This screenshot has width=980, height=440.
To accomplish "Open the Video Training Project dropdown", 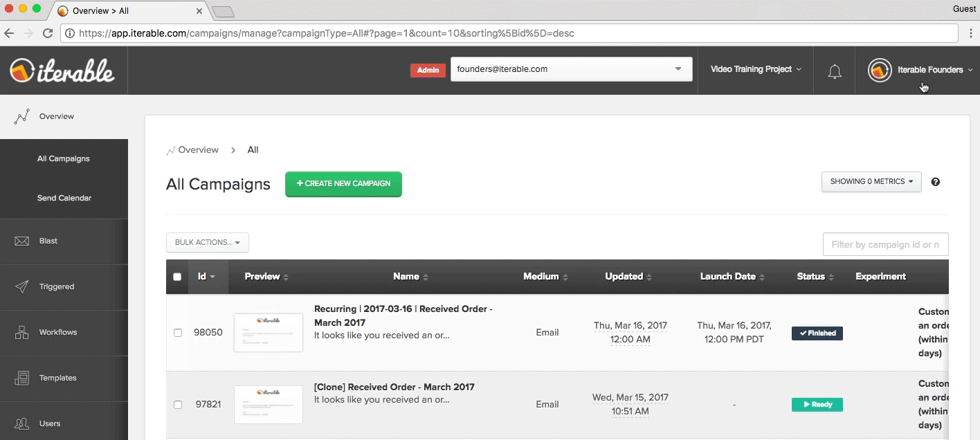I will [x=756, y=69].
